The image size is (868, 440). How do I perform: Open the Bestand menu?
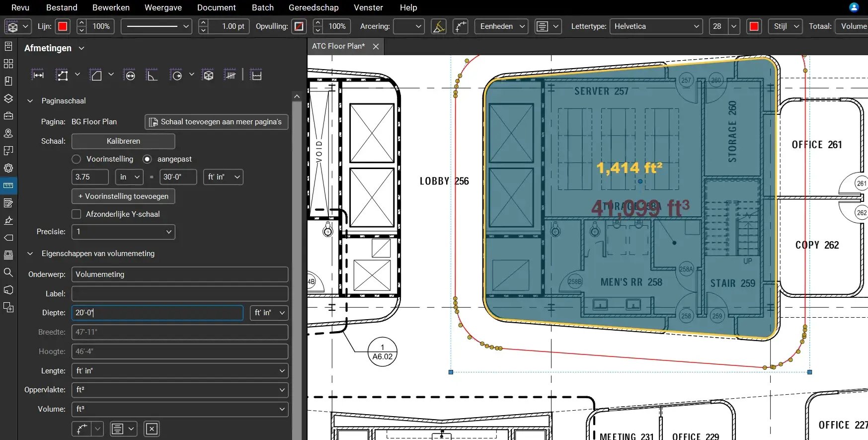click(62, 7)
